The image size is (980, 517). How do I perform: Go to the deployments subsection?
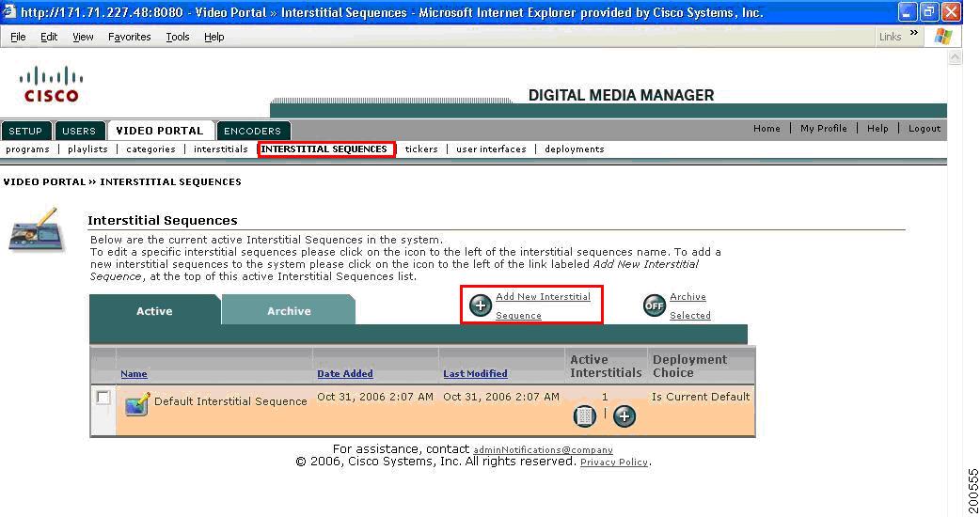click(575, 149)
